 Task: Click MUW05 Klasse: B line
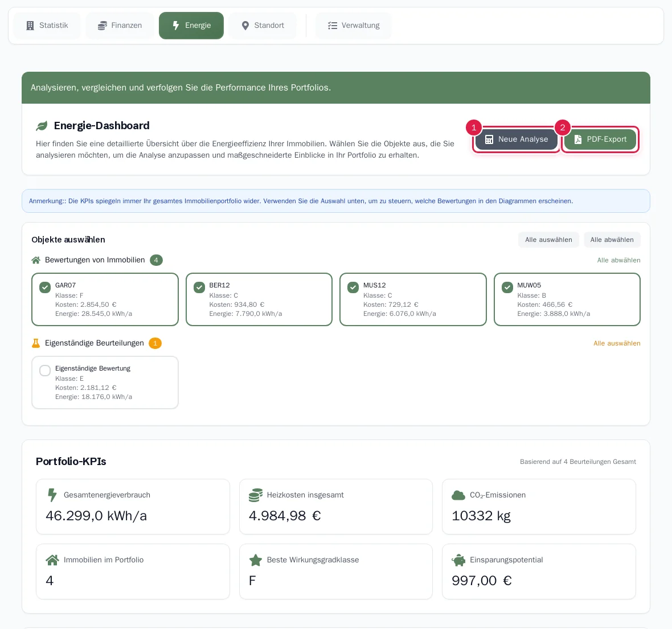click(531, 295)
